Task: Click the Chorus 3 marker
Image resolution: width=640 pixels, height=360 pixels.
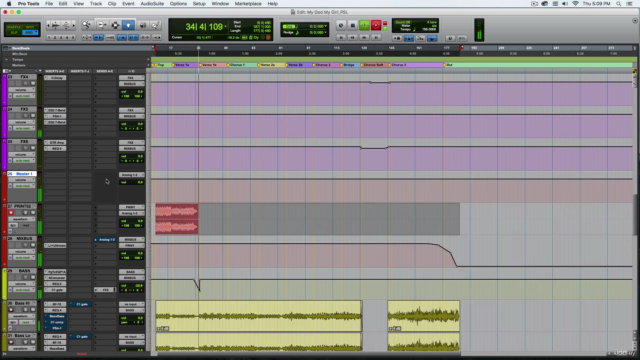Action: 399,65
